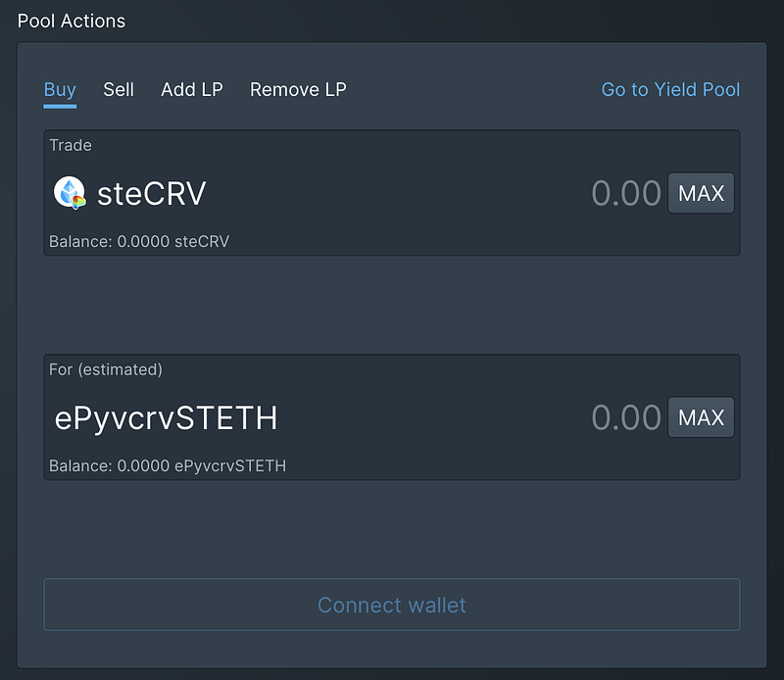Click the steCRV token name

pos(152,193)
